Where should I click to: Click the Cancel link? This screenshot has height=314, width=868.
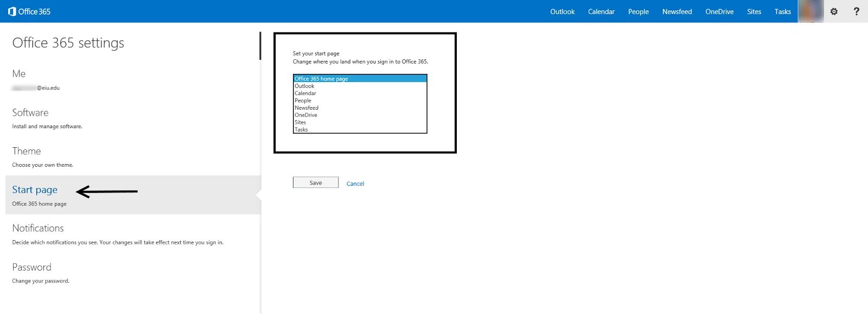tap(355, 184)
